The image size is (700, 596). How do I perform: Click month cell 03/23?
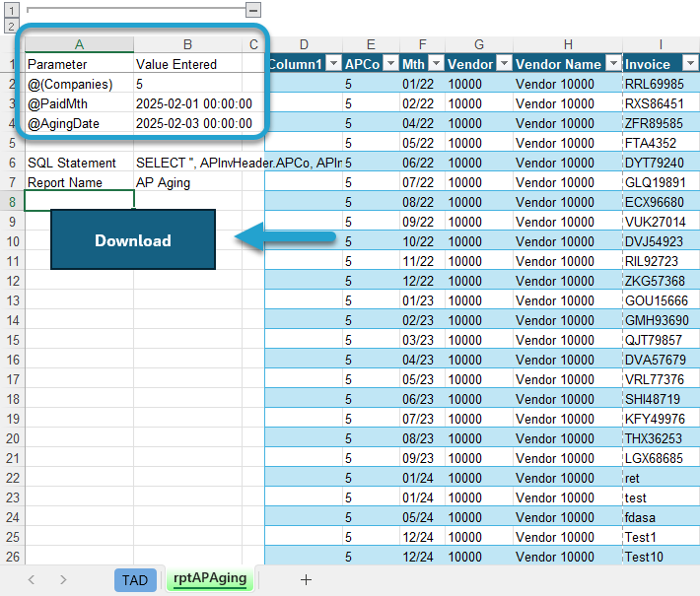point(422,340)
